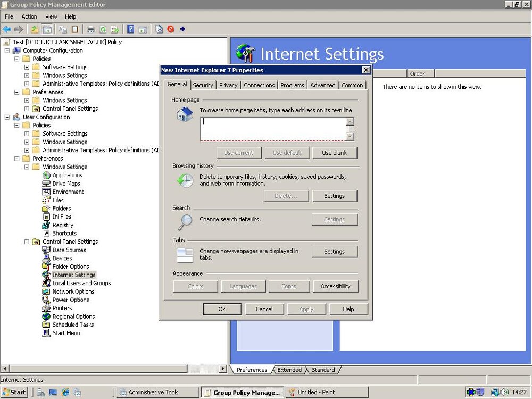
Task: Collapse the User Configuration node
Action: (x=7, y=117)
